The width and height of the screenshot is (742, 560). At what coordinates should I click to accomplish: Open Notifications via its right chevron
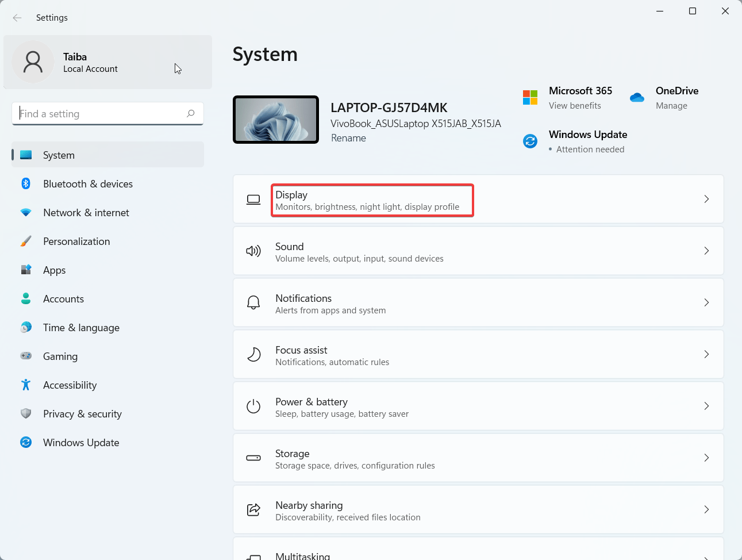pos(706,302)
